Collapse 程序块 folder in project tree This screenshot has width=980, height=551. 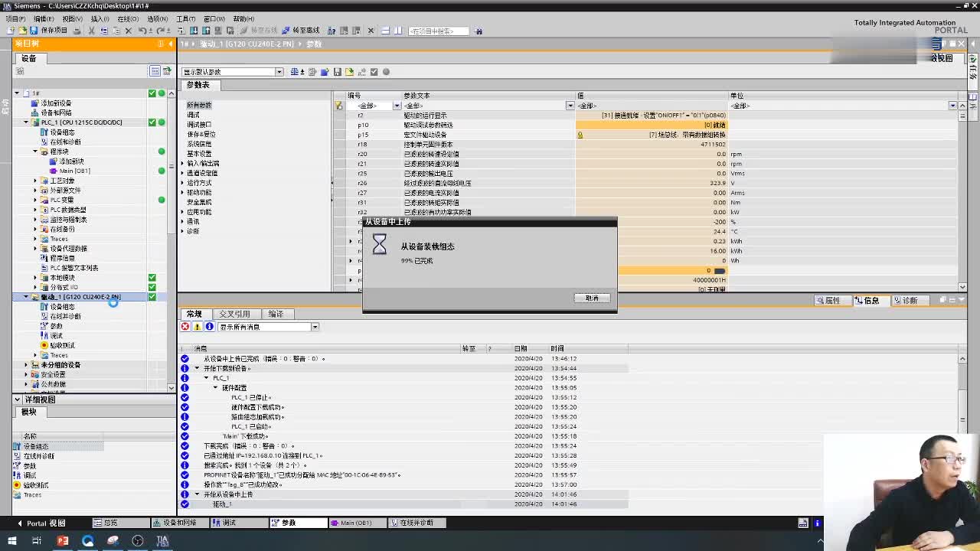pos(34,152)
